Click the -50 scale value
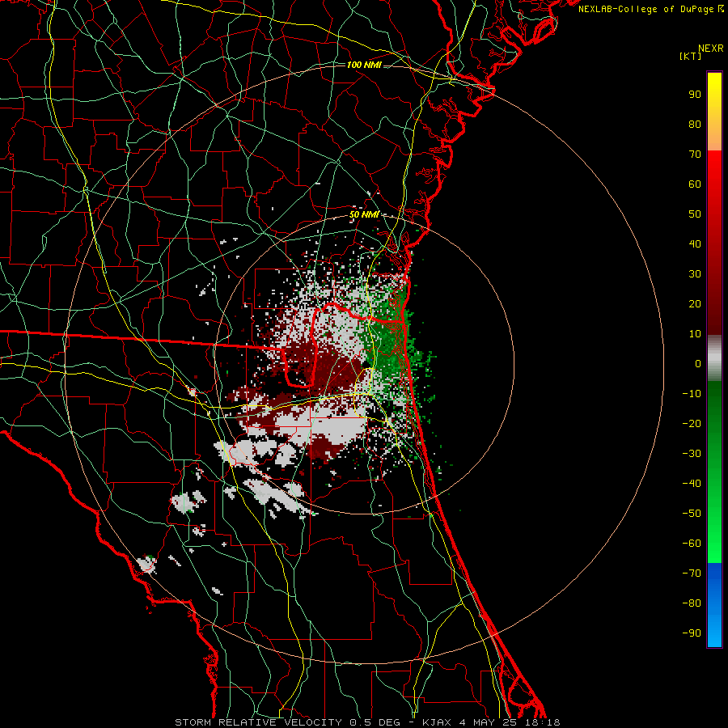This screenshot has height=728, width=728. [x=692, y=514]
